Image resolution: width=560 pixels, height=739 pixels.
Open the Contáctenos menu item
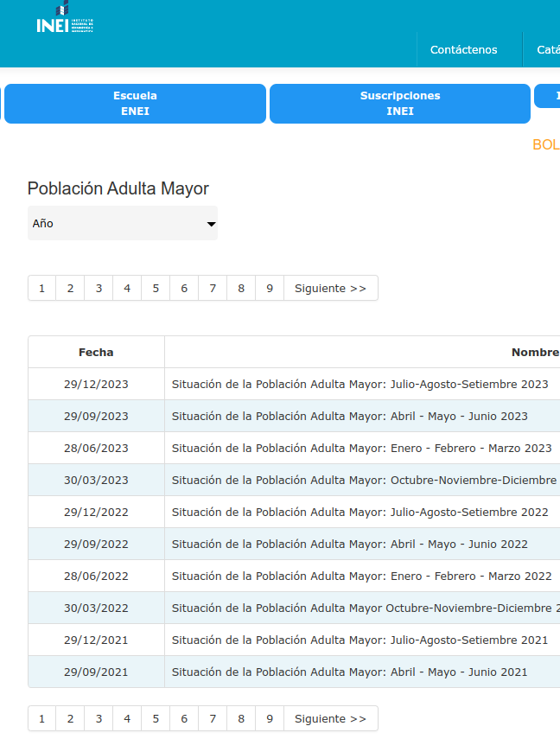click(464, 50)
